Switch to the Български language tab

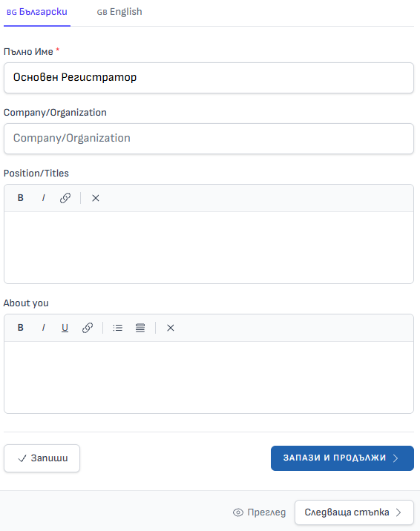(x=37, y=12)
